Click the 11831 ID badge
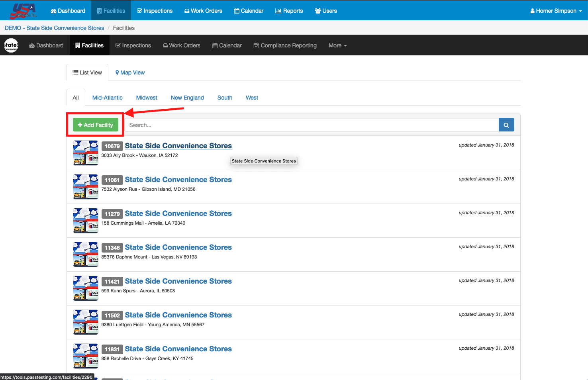 pyautogui.click(x=112, y=349)
